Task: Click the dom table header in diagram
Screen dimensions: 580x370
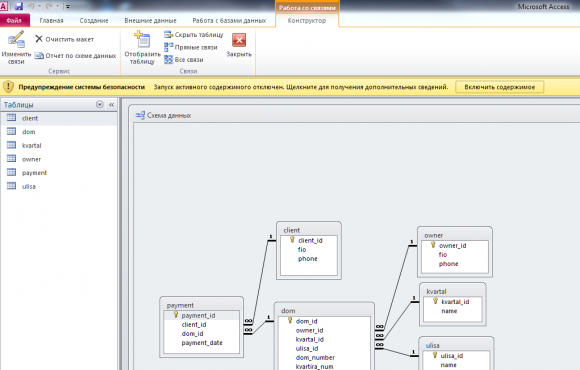Action: click(x=324, y=311)
